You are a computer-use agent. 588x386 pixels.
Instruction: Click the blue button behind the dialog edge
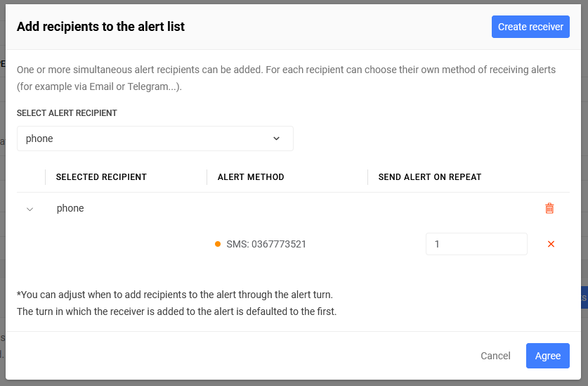coord(584,297)
